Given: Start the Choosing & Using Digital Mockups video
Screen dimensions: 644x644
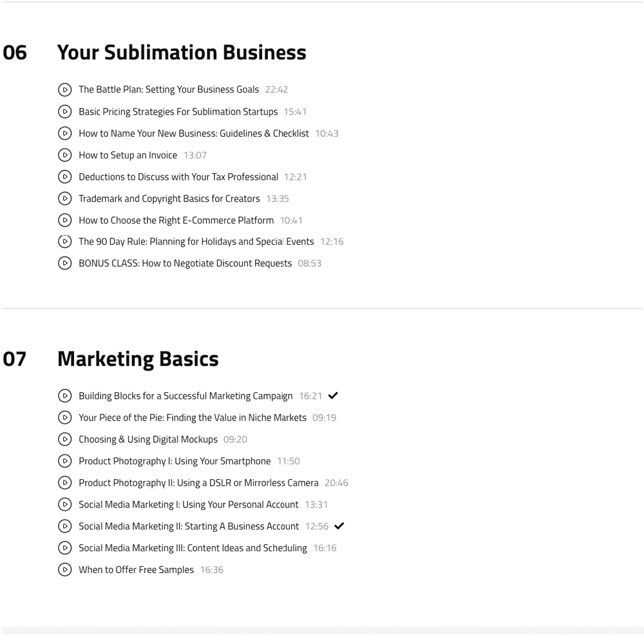Looking at the screenshot, I should (64, 439).
